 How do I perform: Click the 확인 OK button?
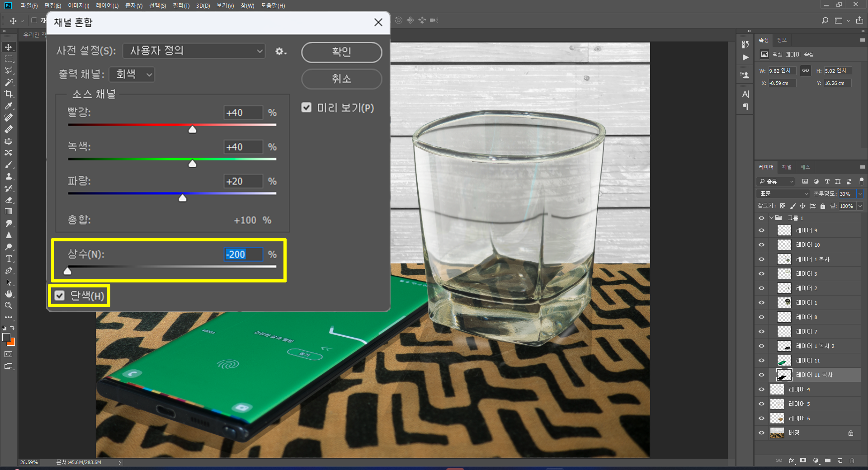click(x=341, y=52)
